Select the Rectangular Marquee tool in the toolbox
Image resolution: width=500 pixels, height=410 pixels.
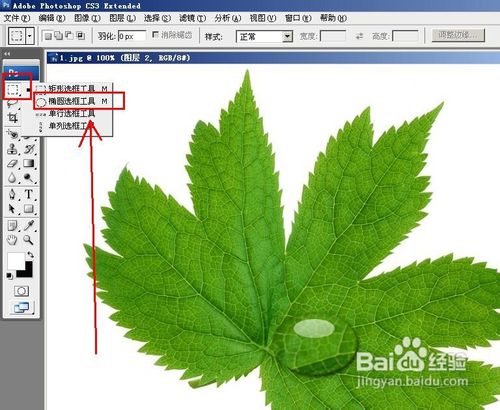point(13,89)
